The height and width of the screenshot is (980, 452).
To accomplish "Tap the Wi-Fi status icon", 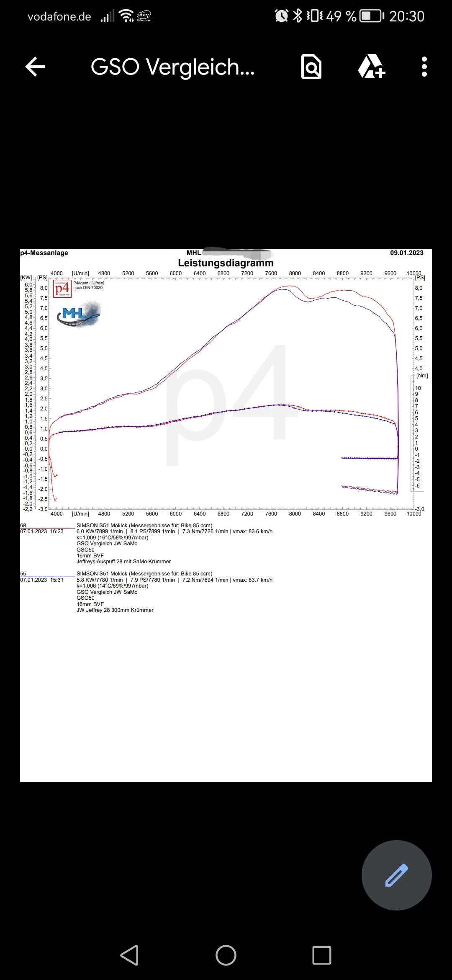I will (126, 16).
